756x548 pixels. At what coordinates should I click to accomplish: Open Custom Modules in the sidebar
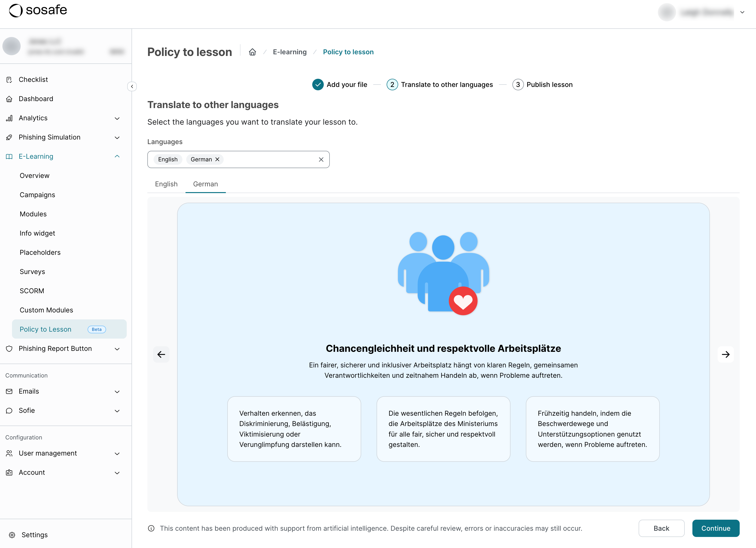click(46, 310)
